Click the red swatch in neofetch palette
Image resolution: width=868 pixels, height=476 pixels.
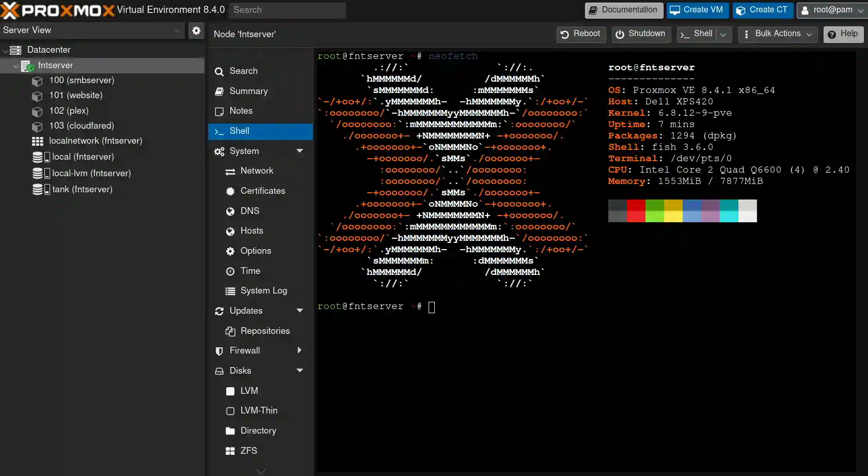click(636, 211)
